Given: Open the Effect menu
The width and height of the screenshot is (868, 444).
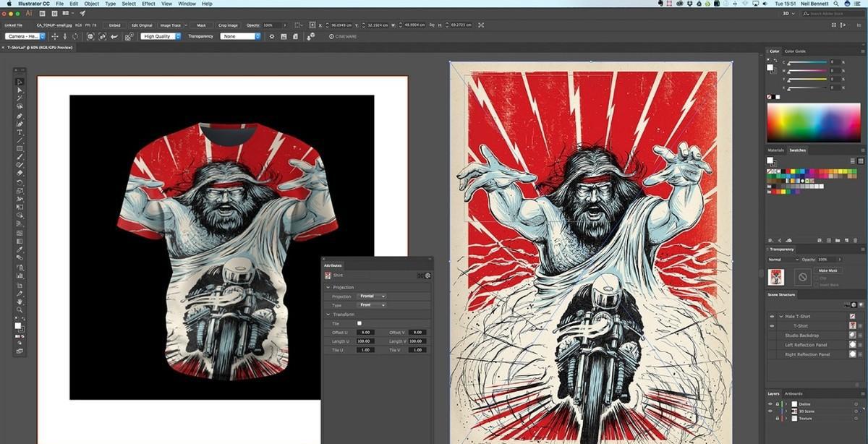Looking at the screenshot, I should [x=148, y=4].
